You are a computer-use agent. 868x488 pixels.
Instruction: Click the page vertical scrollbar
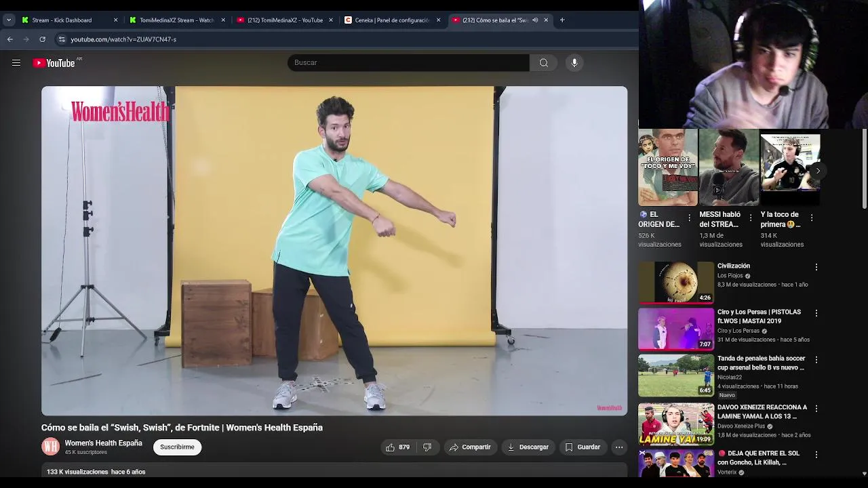pyautogui.click(x=864, y=169)
